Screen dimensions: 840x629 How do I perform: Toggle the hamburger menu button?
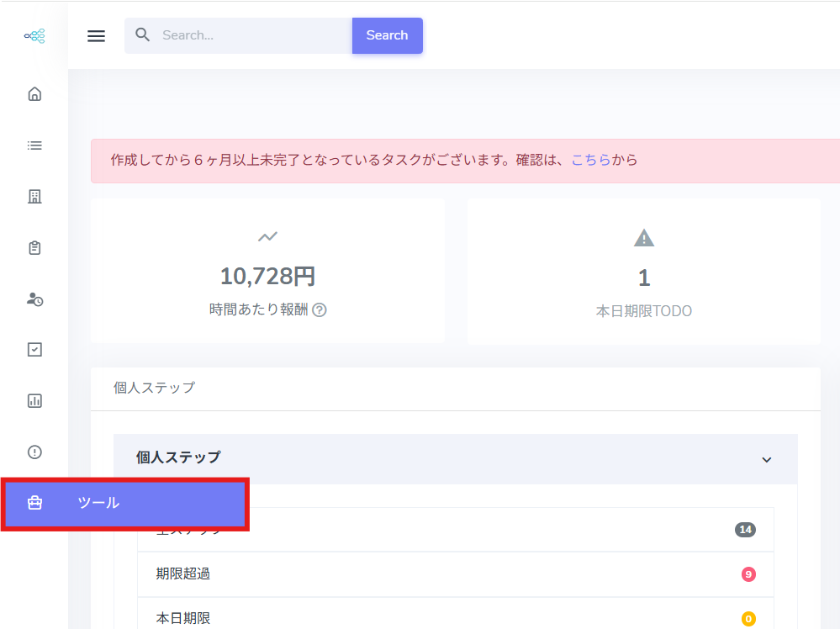pyautogui.click(x=97, y=36)
